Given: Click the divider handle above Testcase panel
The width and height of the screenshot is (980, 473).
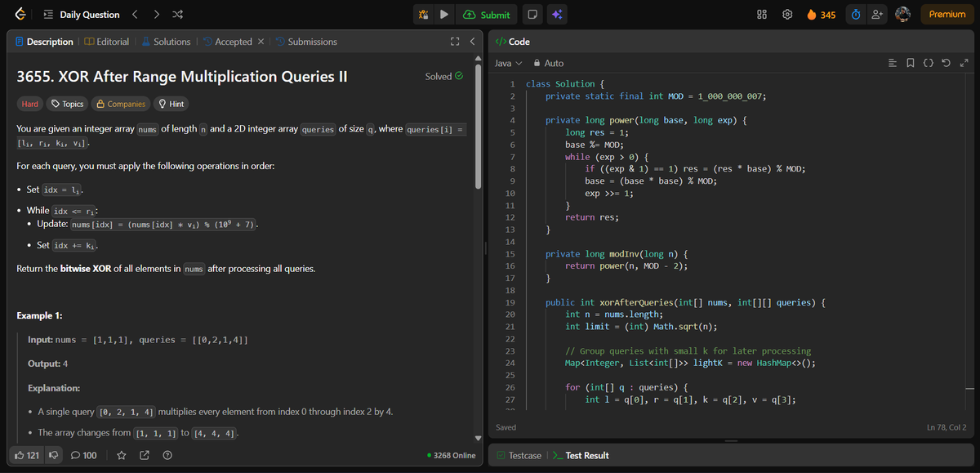Looking at the screenshot, I should coord(731,440).
